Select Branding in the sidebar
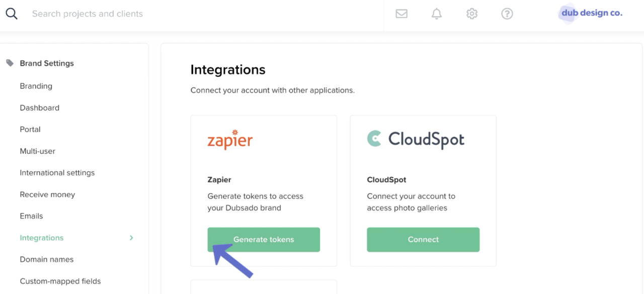The image size is (644, 294). coord(36,86)
